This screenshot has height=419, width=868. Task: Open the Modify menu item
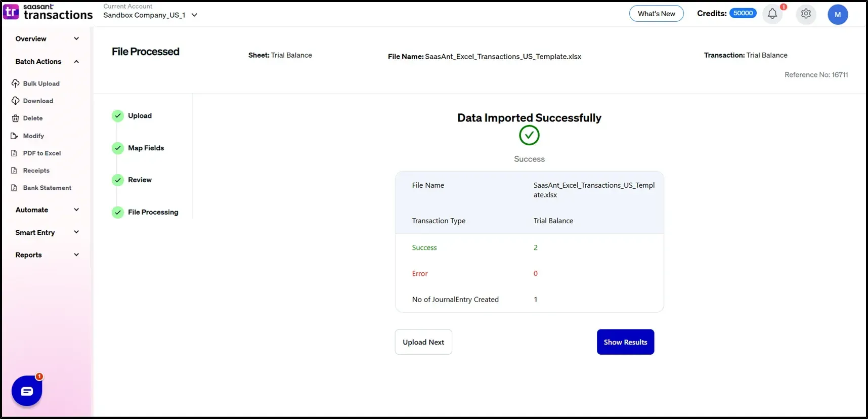pos(33,136)
